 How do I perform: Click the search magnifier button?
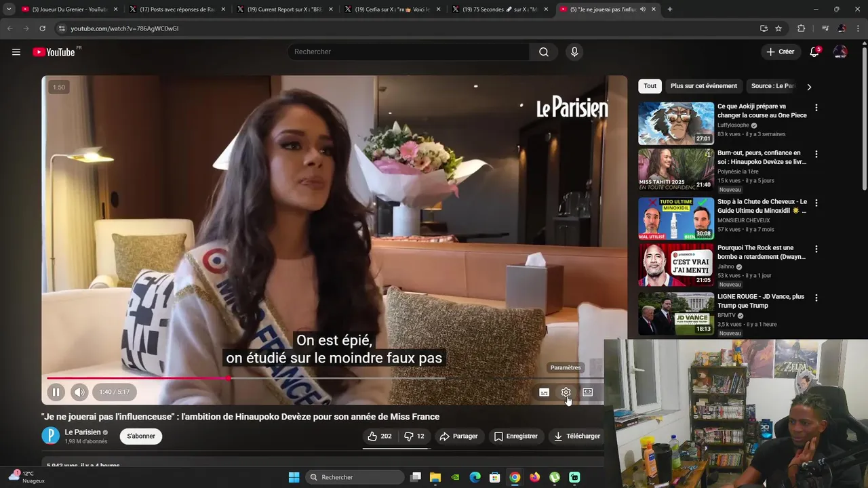point(544,52)
